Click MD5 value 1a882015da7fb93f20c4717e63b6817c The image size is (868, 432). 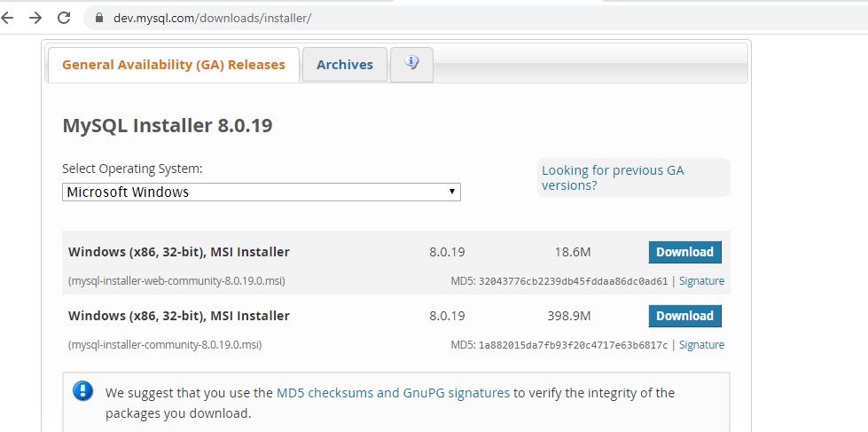pos(573,344)
